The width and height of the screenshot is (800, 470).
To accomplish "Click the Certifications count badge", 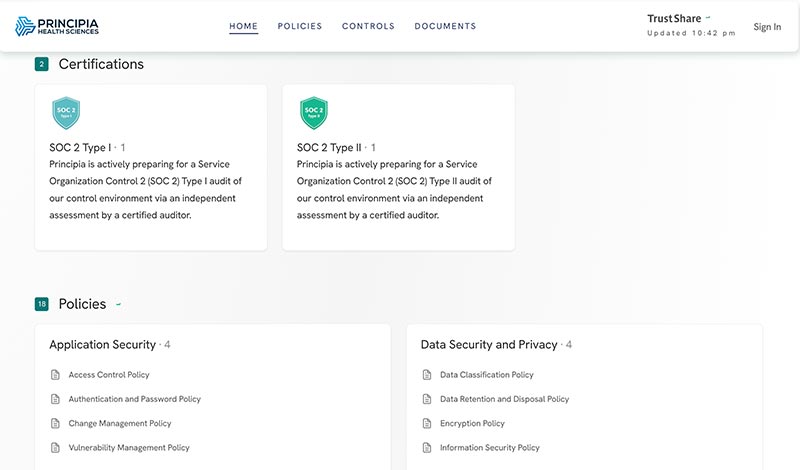I will pos(41,64).
